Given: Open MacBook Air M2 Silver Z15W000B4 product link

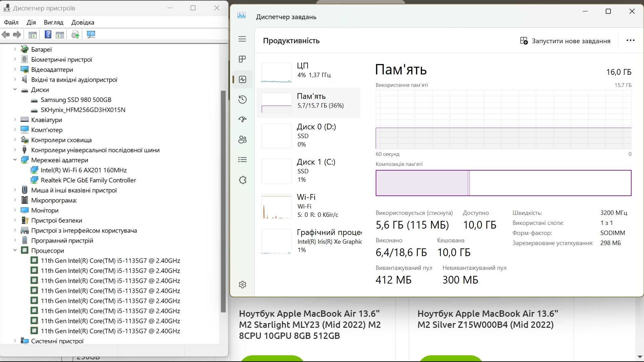Looking at the screenshot, I should coord(488,319).
